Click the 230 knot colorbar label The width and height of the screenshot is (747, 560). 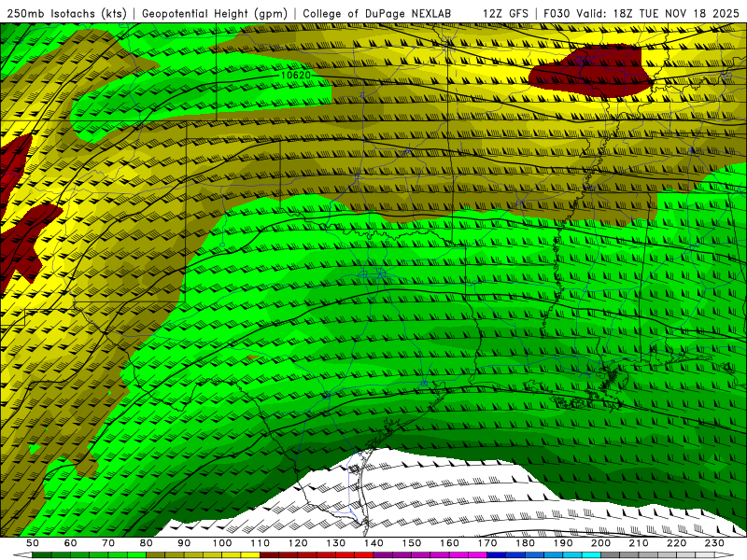point(715,543)
